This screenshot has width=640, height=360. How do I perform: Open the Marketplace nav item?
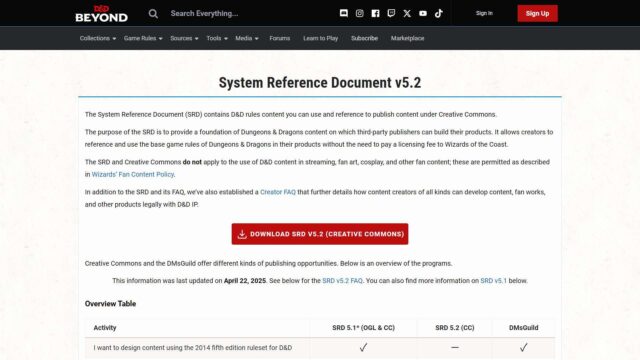tap(407, 38)
